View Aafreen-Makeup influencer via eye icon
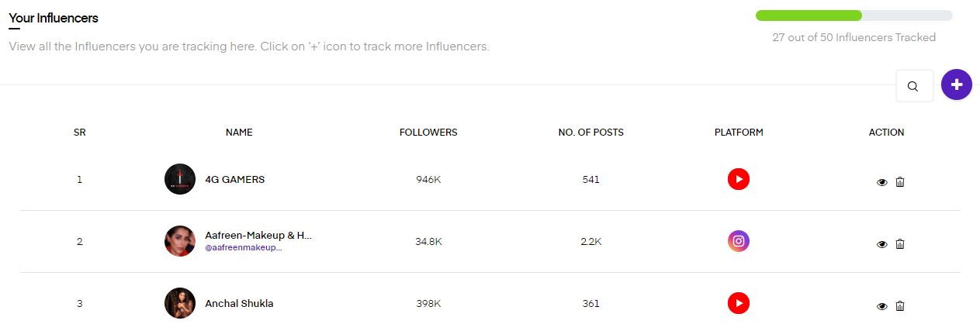This screenshot has height=331, width=980. [881, 244]
